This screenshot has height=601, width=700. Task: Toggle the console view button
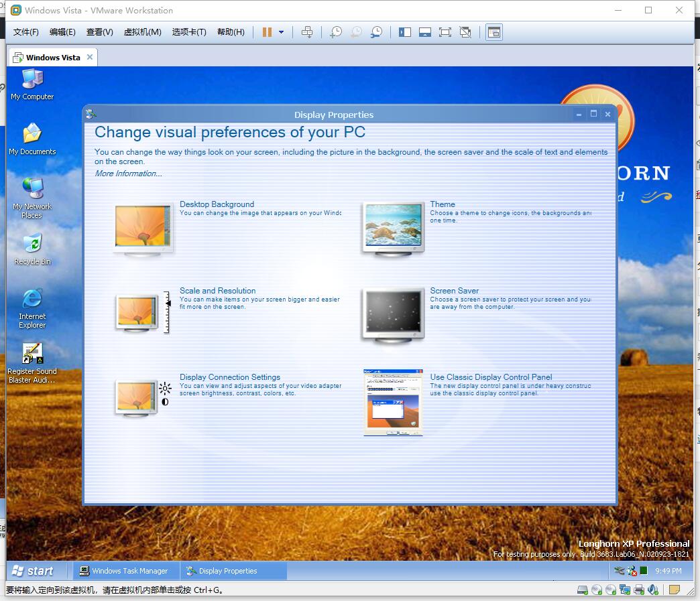click(x=493, y=32)
